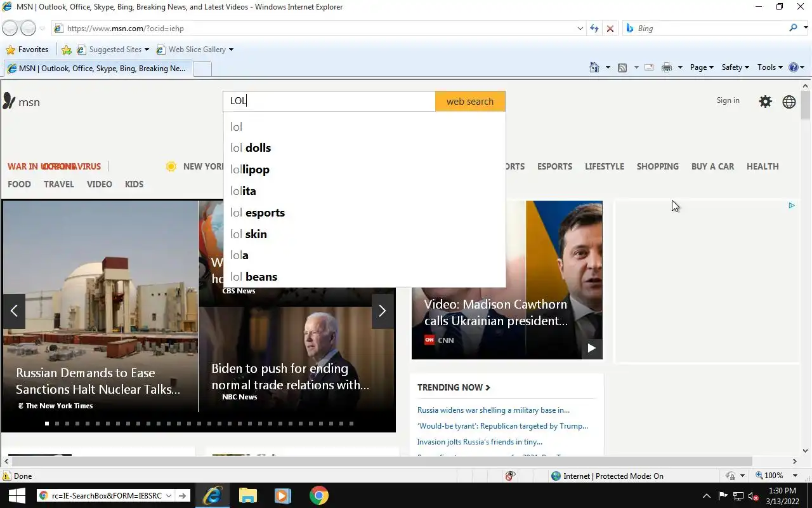Click the refresh page icon
Viewport: 812px width, 508px height.
coord(594,29)
